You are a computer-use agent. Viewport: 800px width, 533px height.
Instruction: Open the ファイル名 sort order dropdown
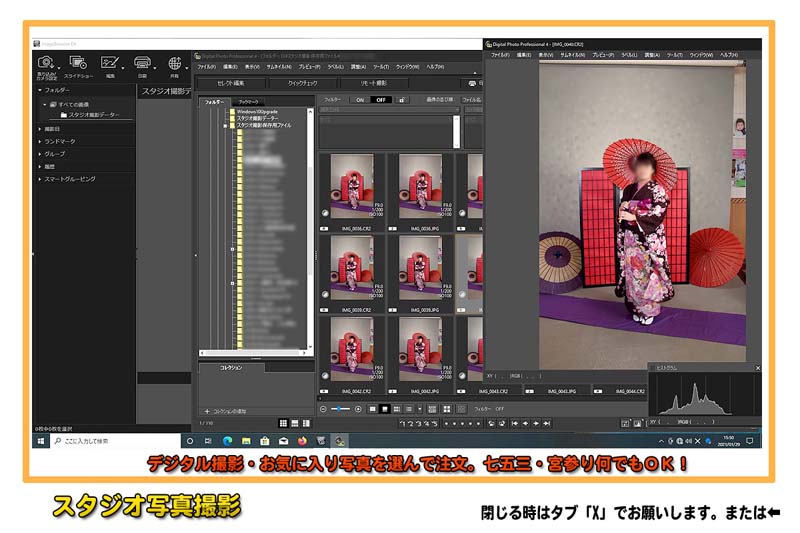(471, 100)
